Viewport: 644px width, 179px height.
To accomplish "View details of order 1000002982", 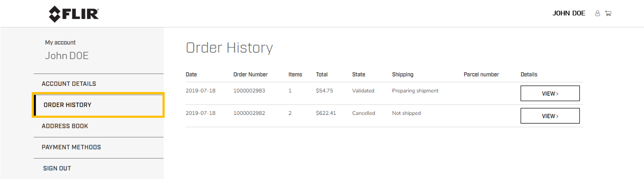I will click(x=550, y=116).
